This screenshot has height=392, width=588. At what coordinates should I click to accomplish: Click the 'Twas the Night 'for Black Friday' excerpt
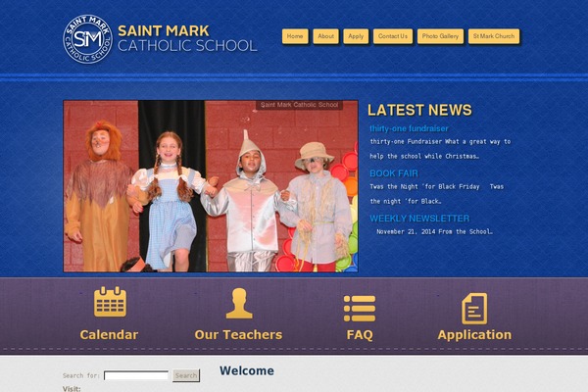point(437,194)
